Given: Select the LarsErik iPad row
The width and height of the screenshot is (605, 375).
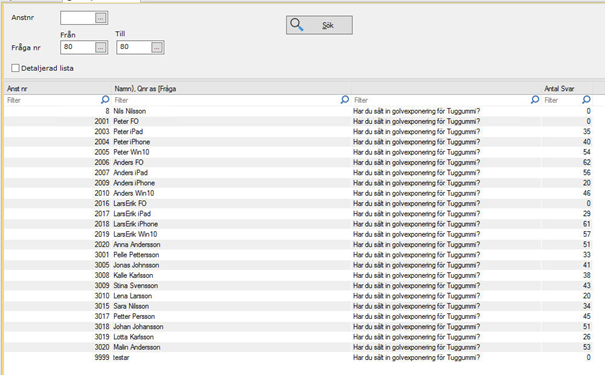Looking at the screenshot, I should pyautogui.click(x=298, y=214).
